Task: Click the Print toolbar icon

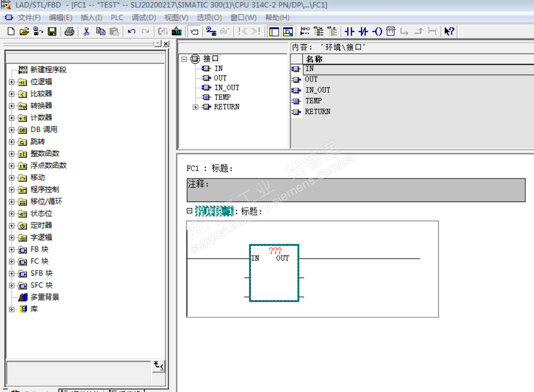Action: (x=69, y=32)
